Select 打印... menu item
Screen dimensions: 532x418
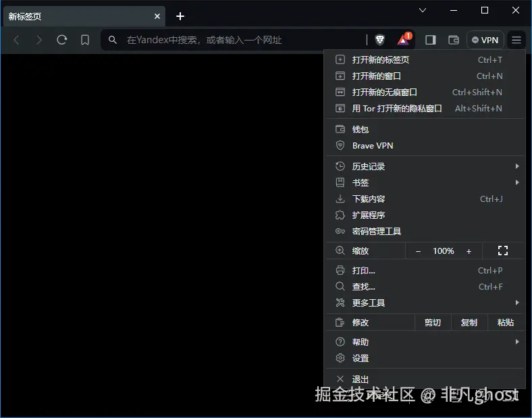tap(425, 270)
